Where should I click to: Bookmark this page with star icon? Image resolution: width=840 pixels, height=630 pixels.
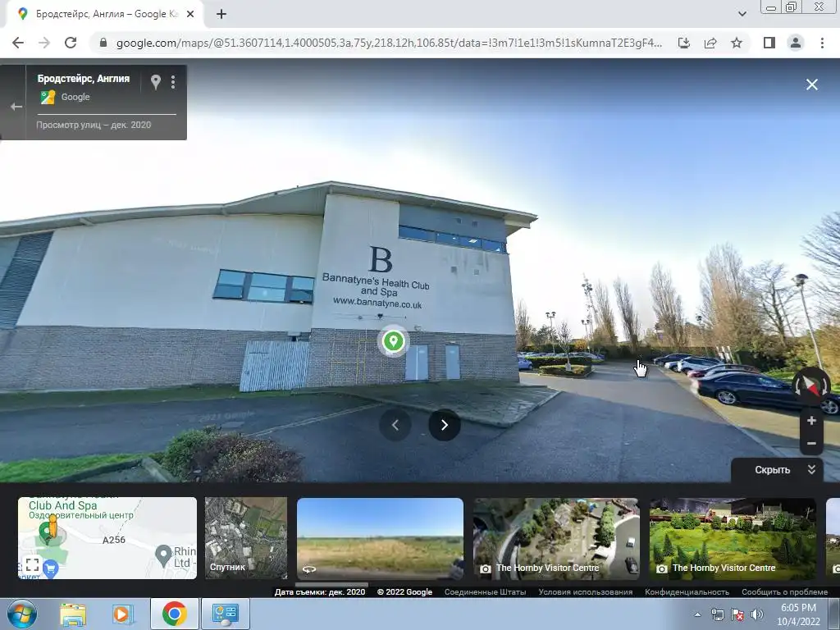(x=737, y=43)
